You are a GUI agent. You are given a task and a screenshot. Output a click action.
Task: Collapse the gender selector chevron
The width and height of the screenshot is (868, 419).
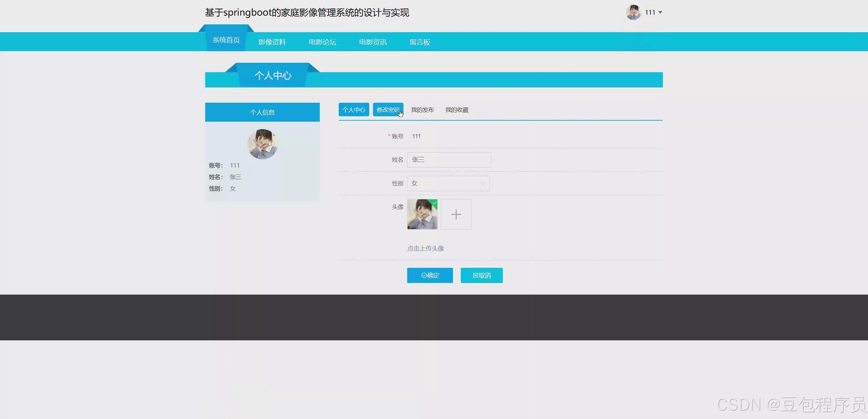tap(483, 183)
